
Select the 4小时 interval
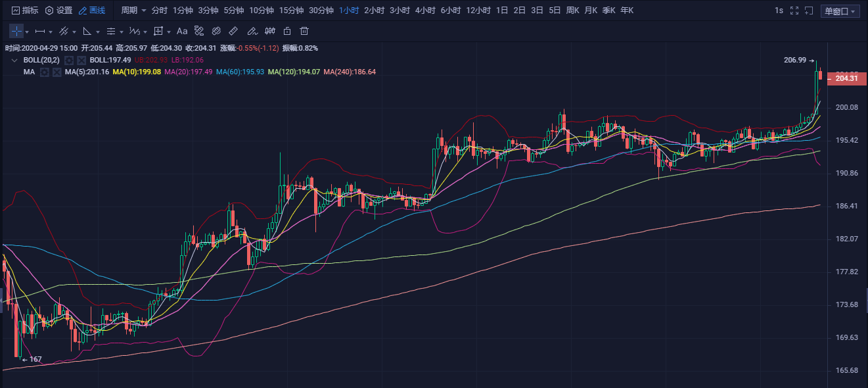tap(425, 11)
